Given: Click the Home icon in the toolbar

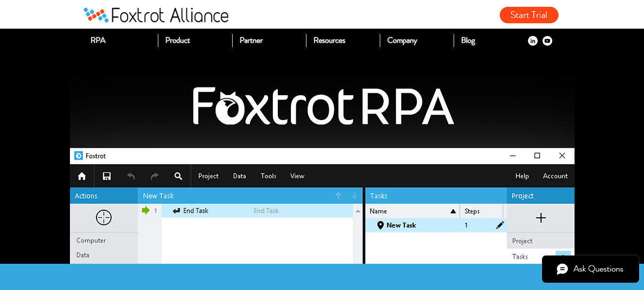Looking at the screenshot, I should pyautogui.click(x=82, y=176).
